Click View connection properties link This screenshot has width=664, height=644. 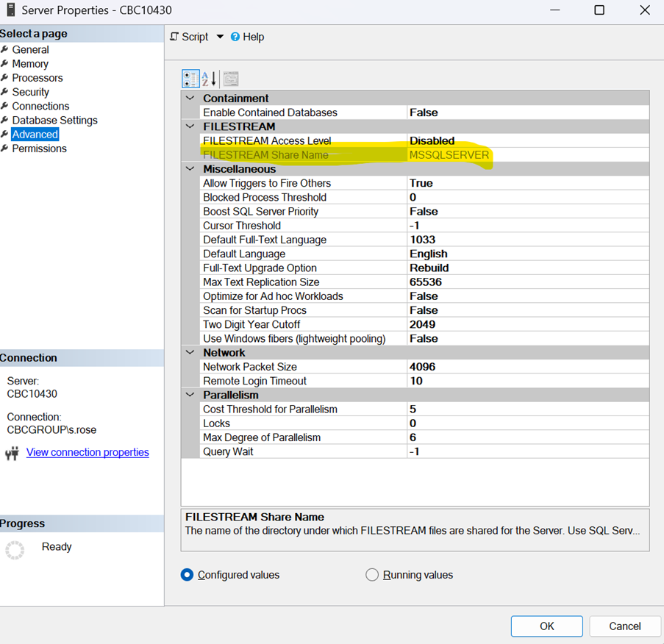click(x=88, y=452)
